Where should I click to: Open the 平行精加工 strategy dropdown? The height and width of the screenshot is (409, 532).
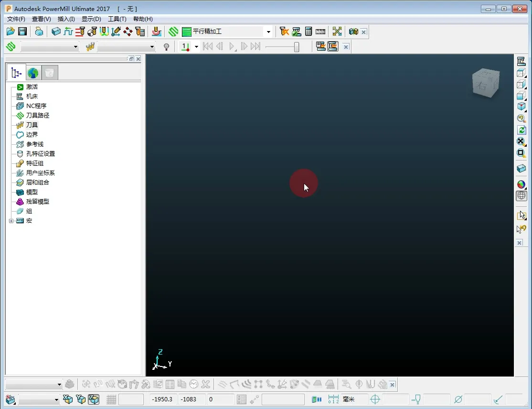268,32
